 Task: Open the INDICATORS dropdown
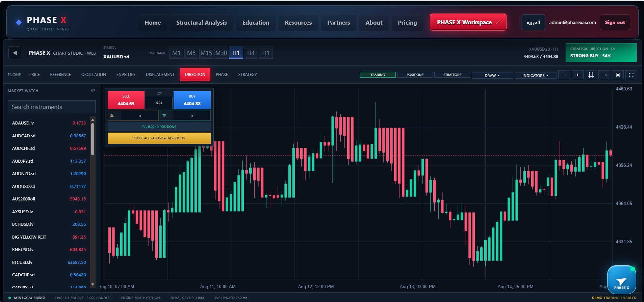tap(536, 76)
